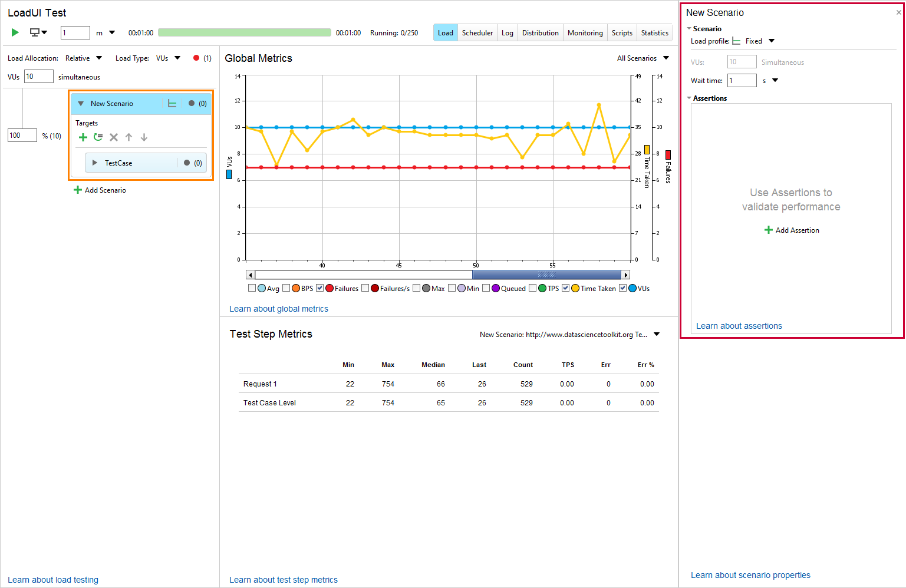Collapse the Assertions section
Screen dimensions: 906x588
[689, 98]
